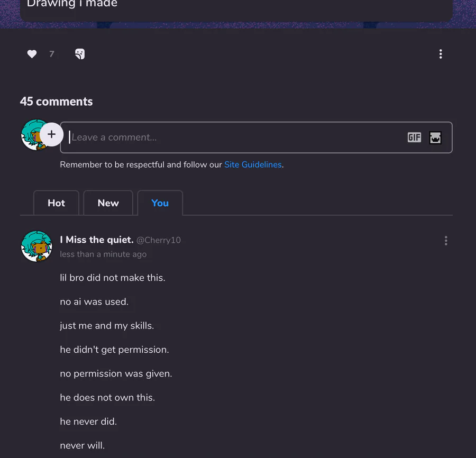The width and height of the screenshot is (476, 458).
Task: Open the "I Miss the quiet." profile name
Action: pos(97,240)
